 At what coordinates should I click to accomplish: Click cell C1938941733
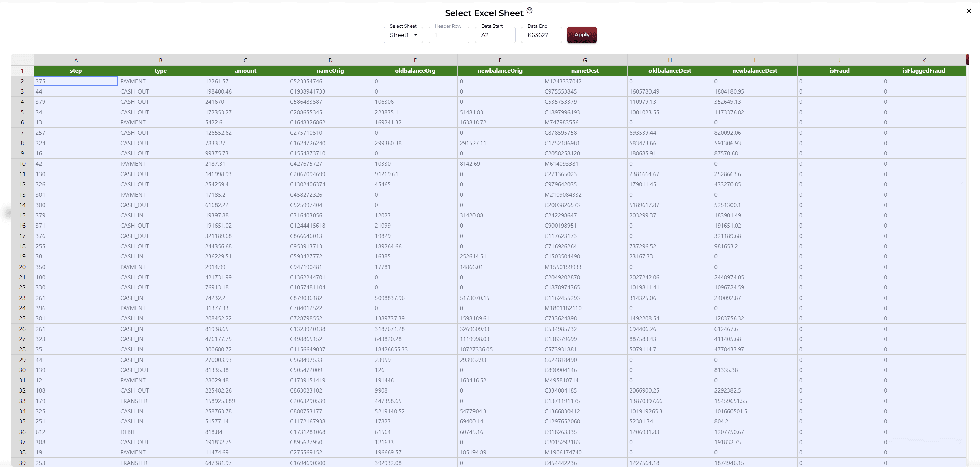click(330, 91)
